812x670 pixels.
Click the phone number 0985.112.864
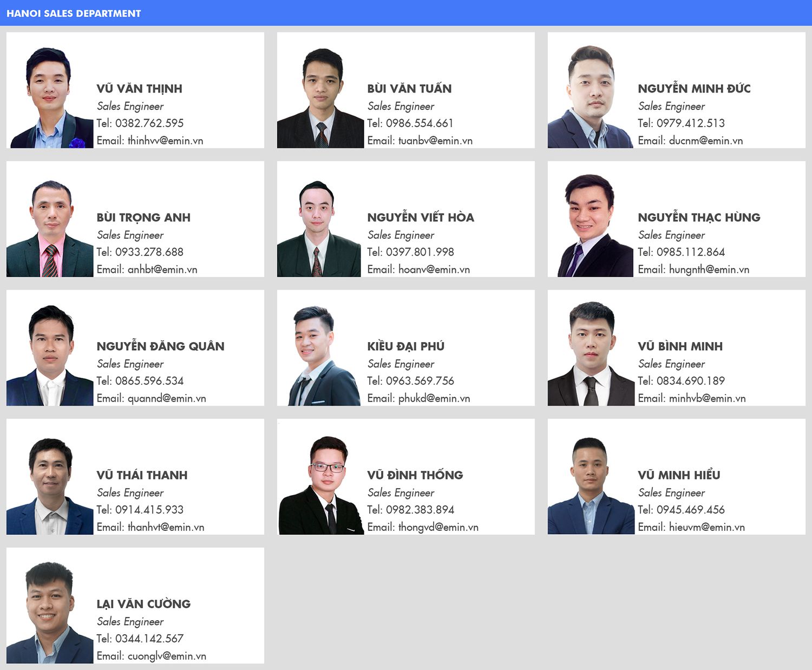(691, 252)
